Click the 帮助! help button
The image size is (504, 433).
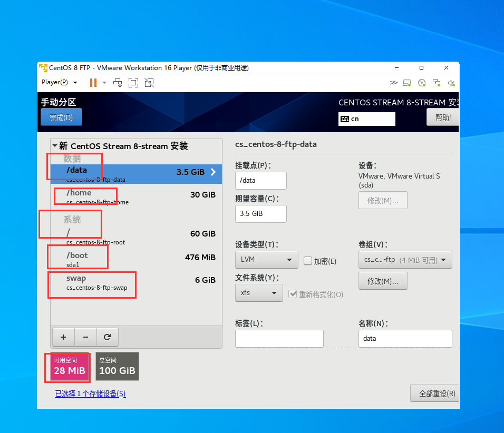pyautogui.click(x=443, y=117)
